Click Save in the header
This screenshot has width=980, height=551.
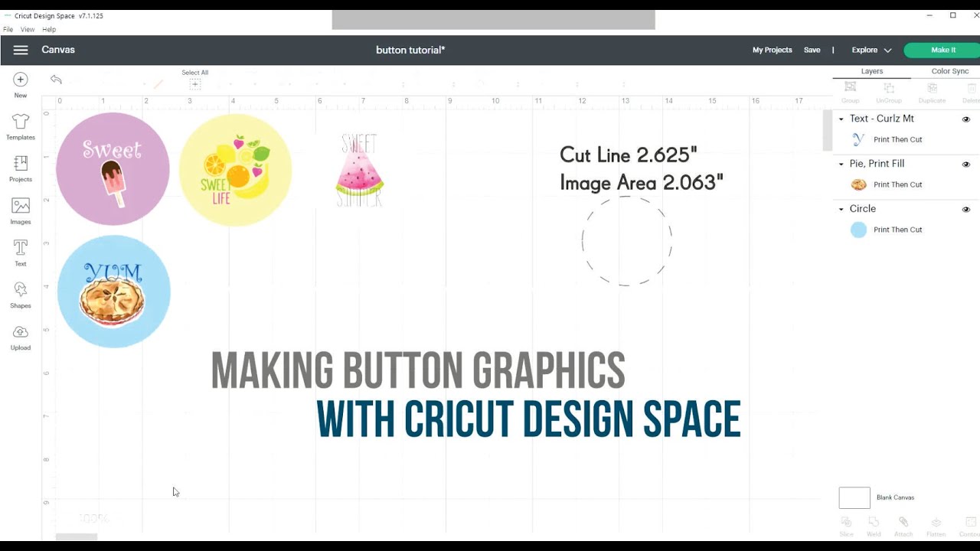(812, 50)
